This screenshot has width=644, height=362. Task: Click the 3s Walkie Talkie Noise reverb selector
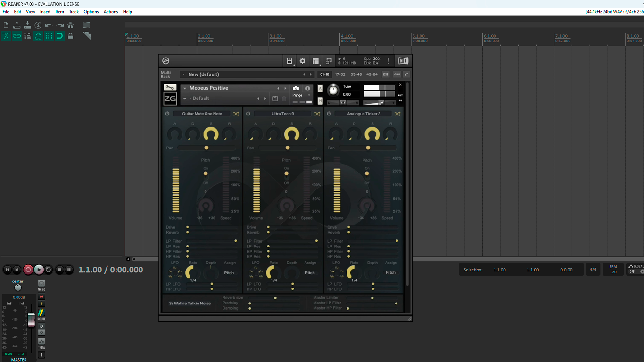(190, 303)
